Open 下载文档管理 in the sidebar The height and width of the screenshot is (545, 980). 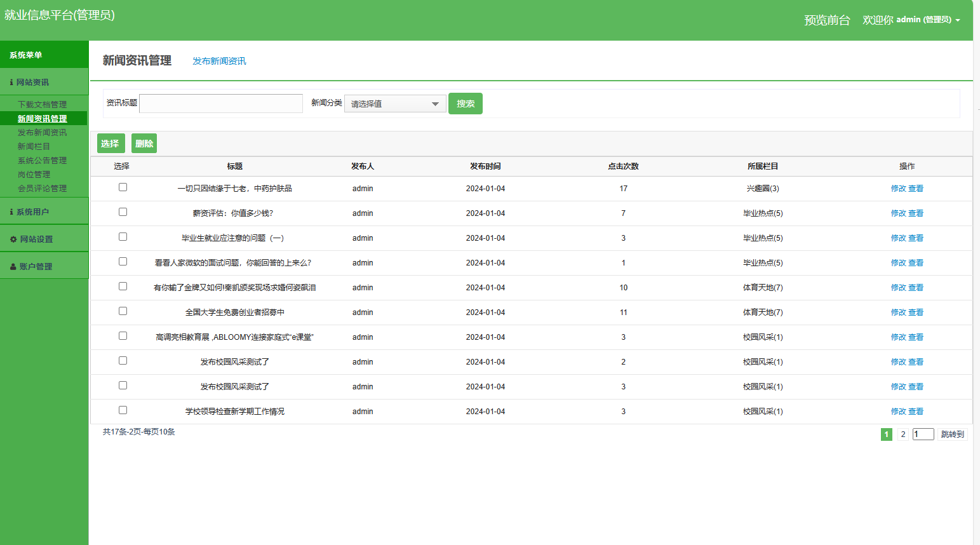point(42,105)
